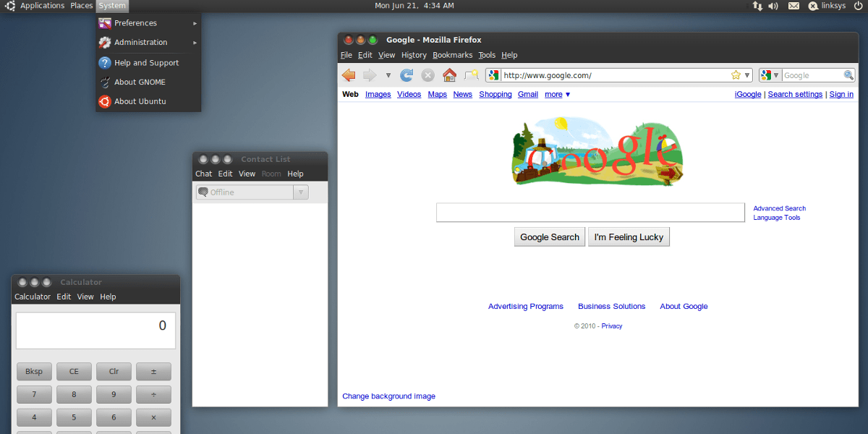Open Firefox History menu
Viewport: 868px width, 434px height.
(x=414, y=55)
